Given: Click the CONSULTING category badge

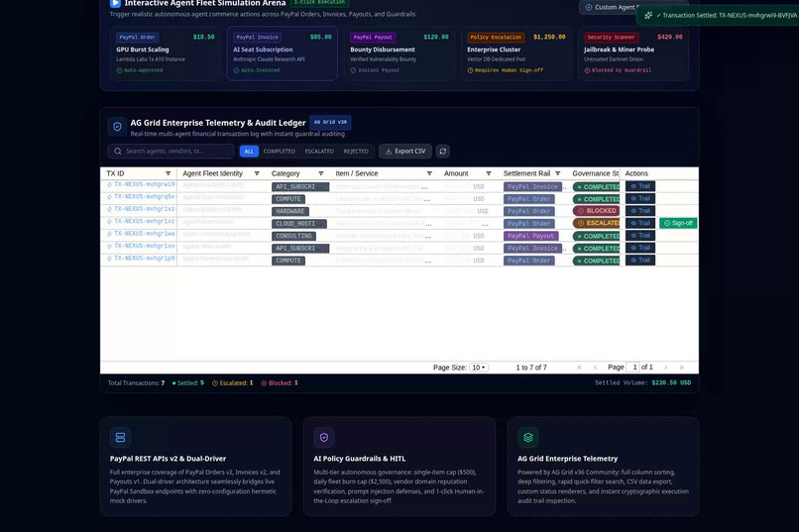Looking at the screenshot, I should point(293,236).
